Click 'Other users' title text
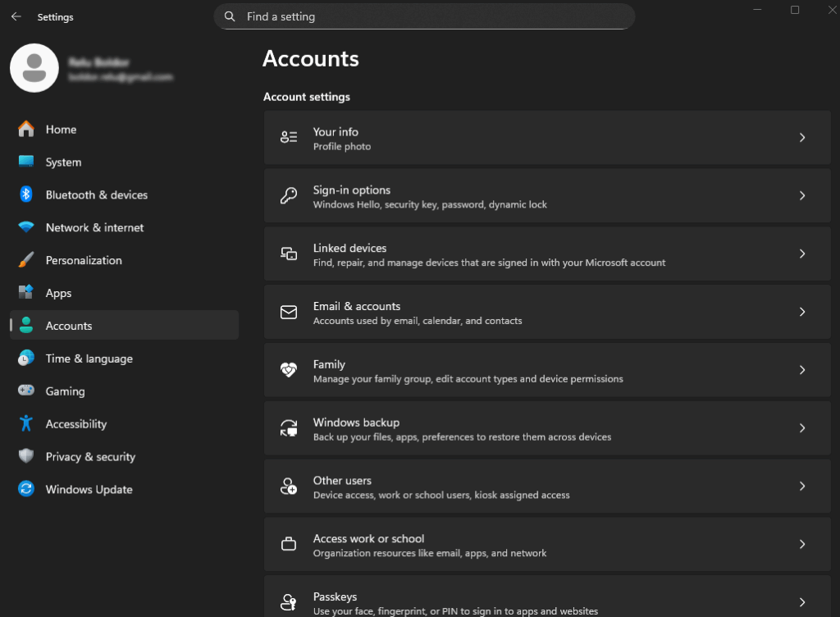 pos(342,481)
